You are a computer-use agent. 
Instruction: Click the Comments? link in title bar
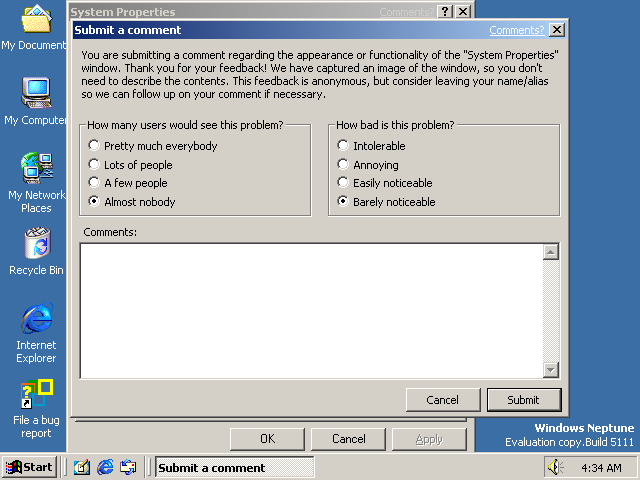(x=516, y=30)
